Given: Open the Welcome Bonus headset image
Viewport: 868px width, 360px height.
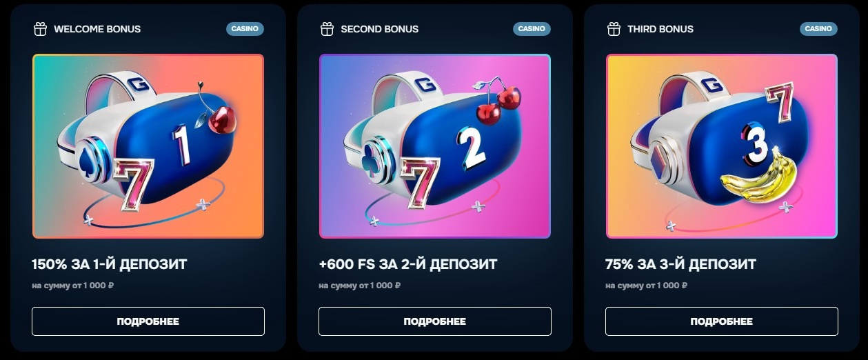Looking at the screenshot, I should [x=148, y=146].
